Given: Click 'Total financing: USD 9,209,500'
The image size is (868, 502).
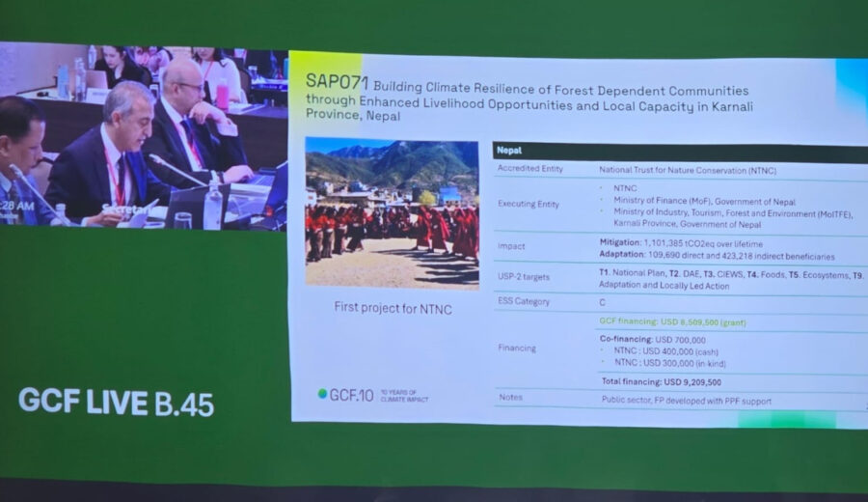Looking at the screenshot, I should click(x=662, y=381).
